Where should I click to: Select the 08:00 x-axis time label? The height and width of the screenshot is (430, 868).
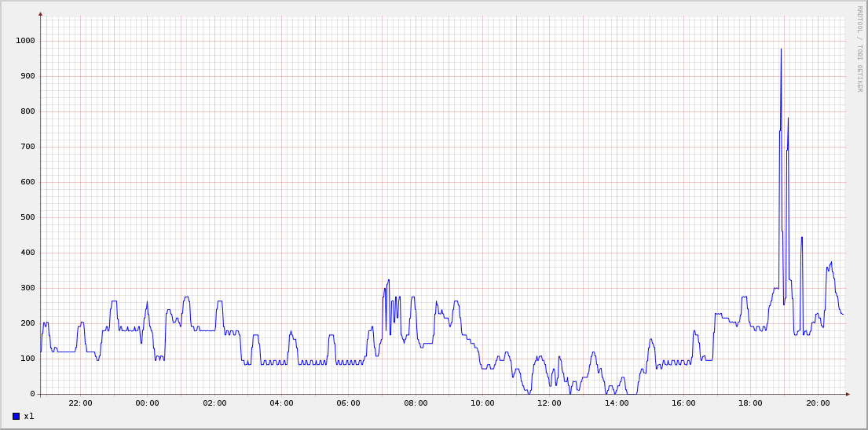click(416, 403)
